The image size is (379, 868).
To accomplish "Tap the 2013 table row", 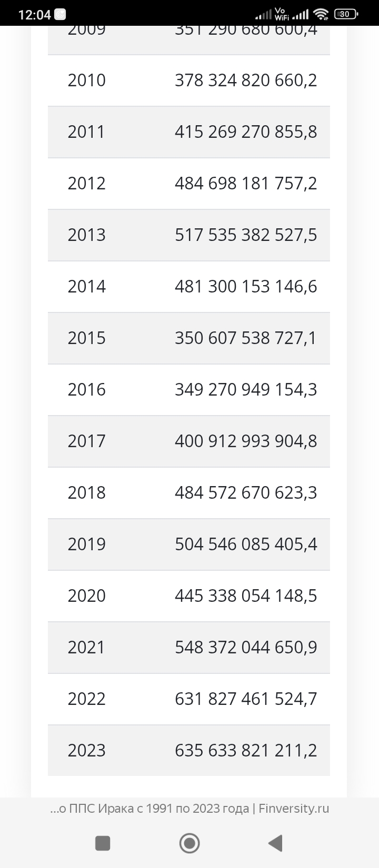I will pyautogui.click(x=189, y=235).
